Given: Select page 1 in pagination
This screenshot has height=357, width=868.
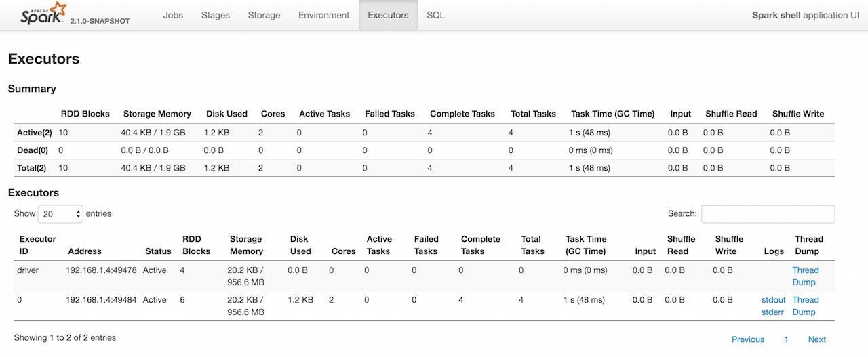Looking at the screenshot, I should coord(786,339).
